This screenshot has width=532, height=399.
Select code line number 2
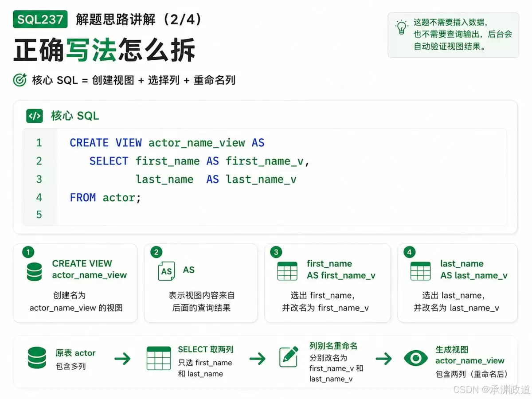coord(39,161)
